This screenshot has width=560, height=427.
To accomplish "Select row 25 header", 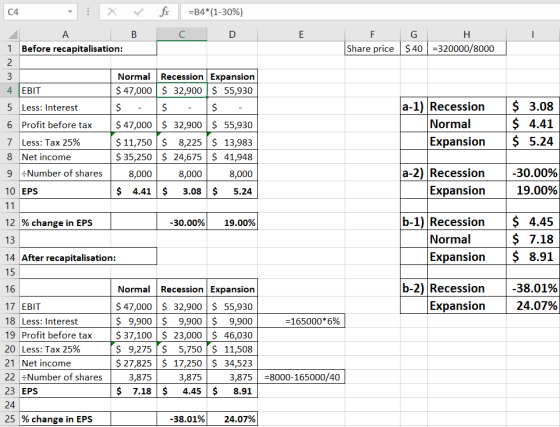I will pyautogui.click(x=10, y=419).
